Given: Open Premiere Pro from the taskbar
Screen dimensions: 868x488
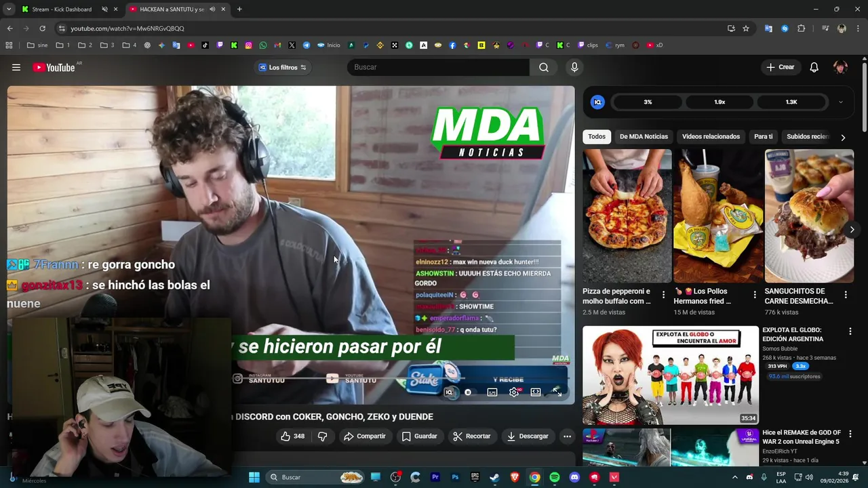Looking at the screenshot, I should [x=435, y=477].
